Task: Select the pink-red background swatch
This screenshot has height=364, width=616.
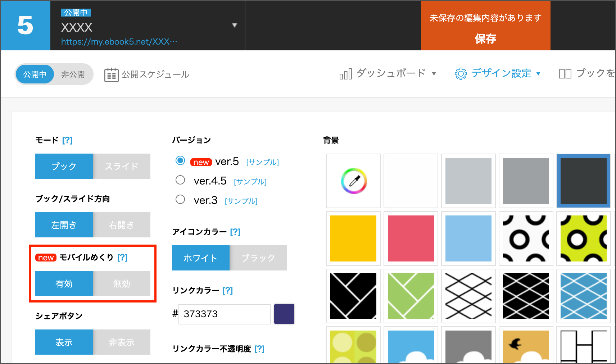Action: point(411,238)
